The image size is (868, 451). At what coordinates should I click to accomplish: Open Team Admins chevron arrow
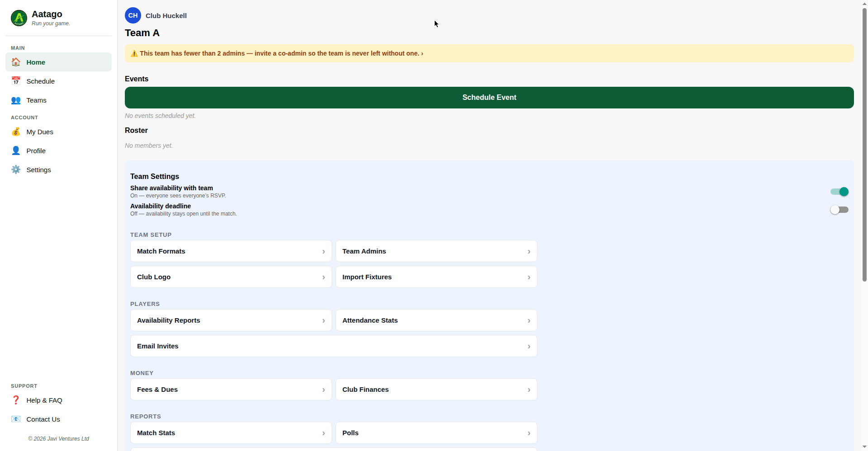529,251
